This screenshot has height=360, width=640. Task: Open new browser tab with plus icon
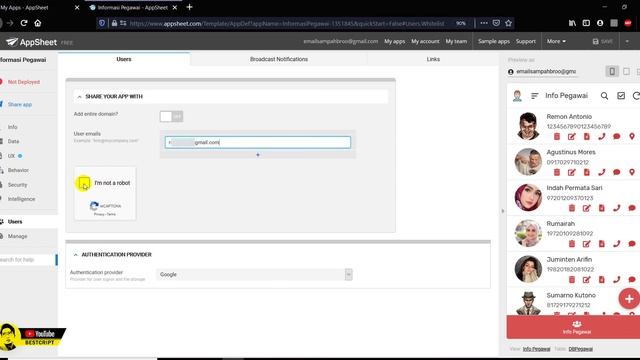tap(189, 7)
